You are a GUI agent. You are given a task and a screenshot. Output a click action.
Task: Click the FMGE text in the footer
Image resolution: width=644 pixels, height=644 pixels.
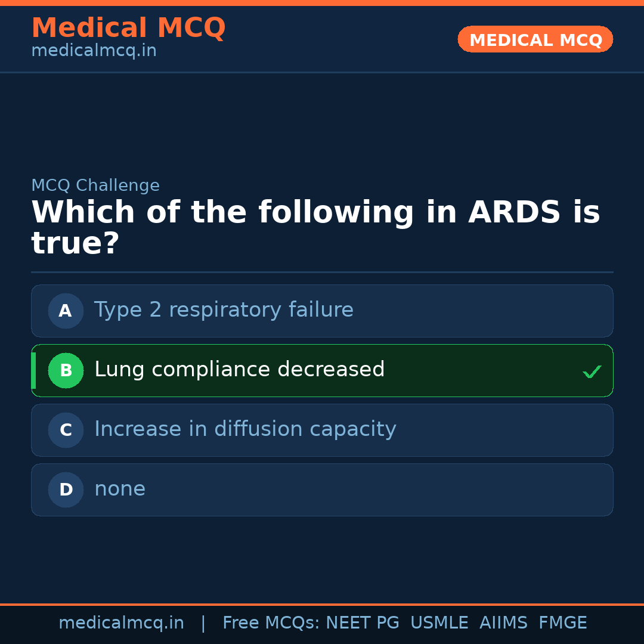(562, 623)
